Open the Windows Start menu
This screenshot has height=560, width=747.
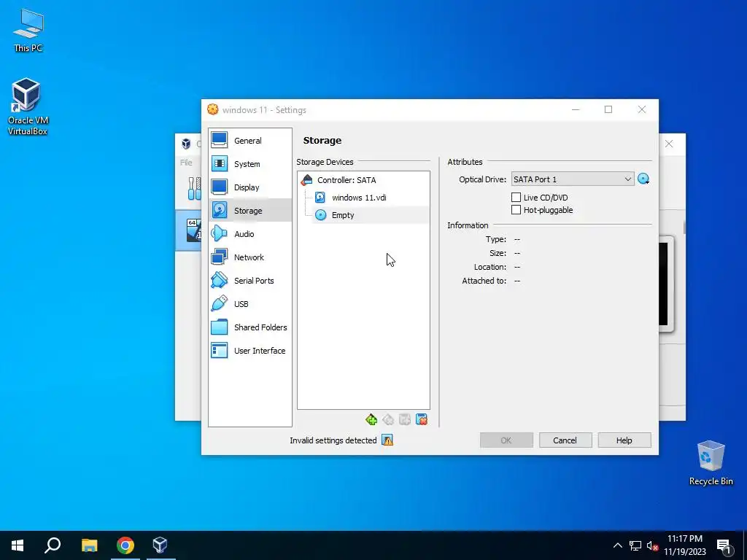[x=18, y=545]
